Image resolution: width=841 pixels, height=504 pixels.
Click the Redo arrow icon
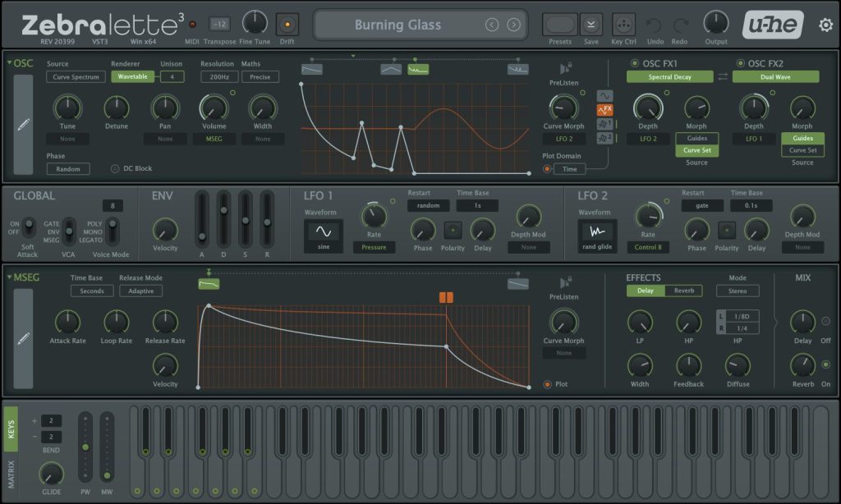pyautogui.click(x=680, y=25)
